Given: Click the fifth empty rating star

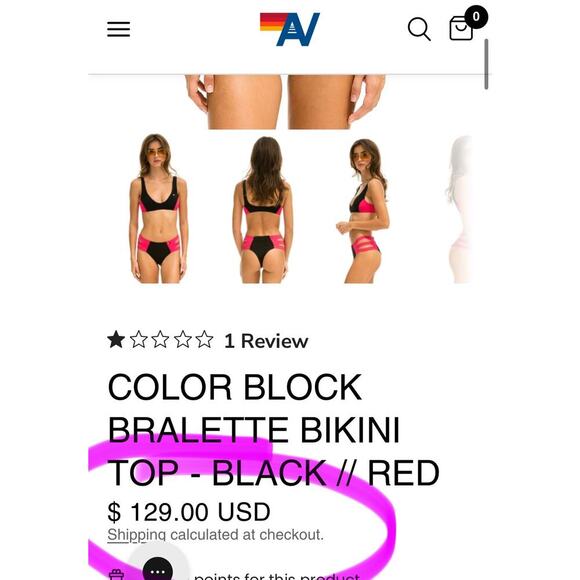Looking at the screenshot, I should click(x=205, y=340).
